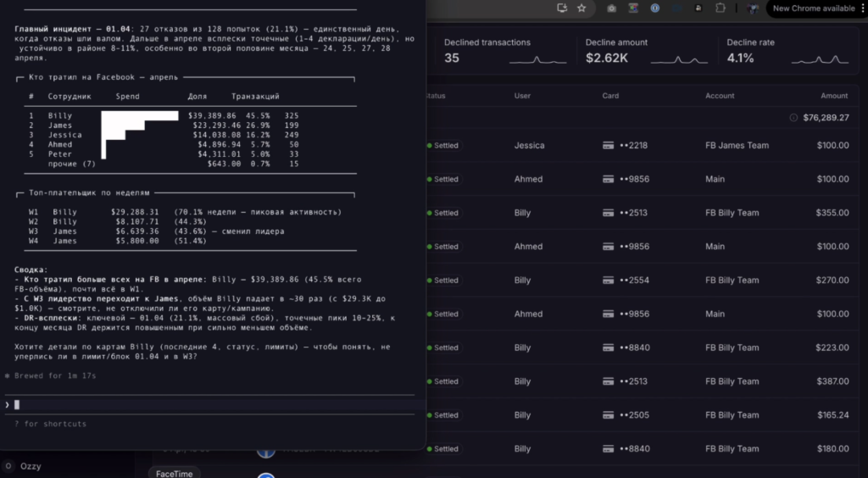Click the 'Сводка:' heading in terminal
Viewport: 868px width, 478px height.
(x=31, y=270)
